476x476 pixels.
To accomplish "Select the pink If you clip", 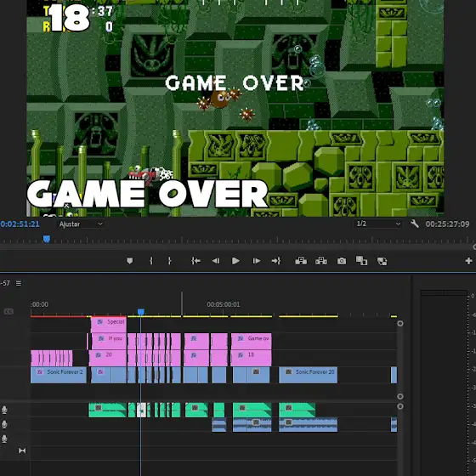I will pyautogui.click(x=109, y=341).
